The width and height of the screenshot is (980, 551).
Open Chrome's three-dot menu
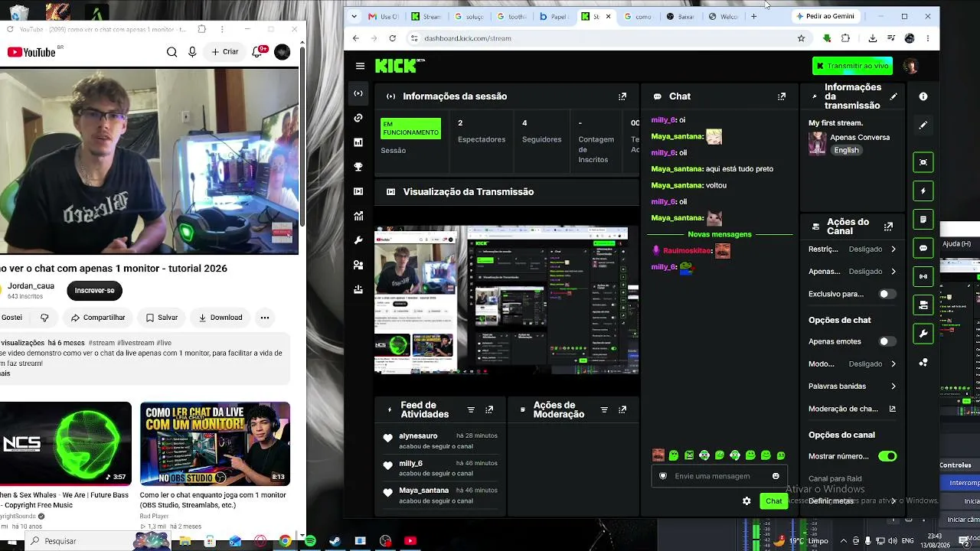(928, 38)
